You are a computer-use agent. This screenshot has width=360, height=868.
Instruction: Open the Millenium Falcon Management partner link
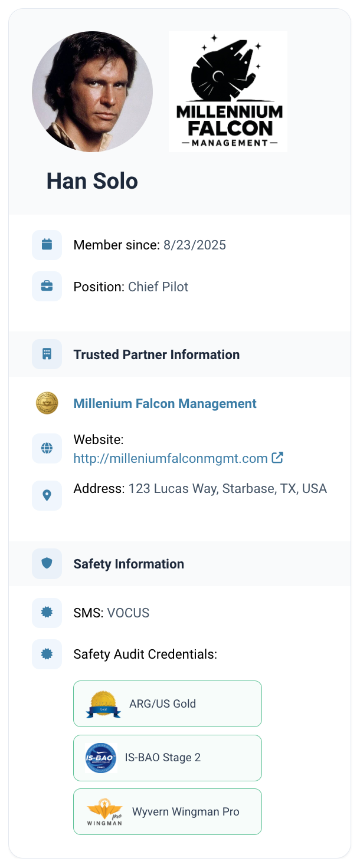coord(165,403)
